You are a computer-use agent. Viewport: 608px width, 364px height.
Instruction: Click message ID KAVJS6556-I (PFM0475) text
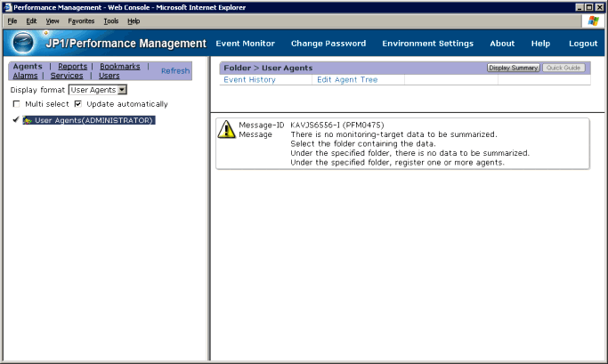click(x=337, y=125)
